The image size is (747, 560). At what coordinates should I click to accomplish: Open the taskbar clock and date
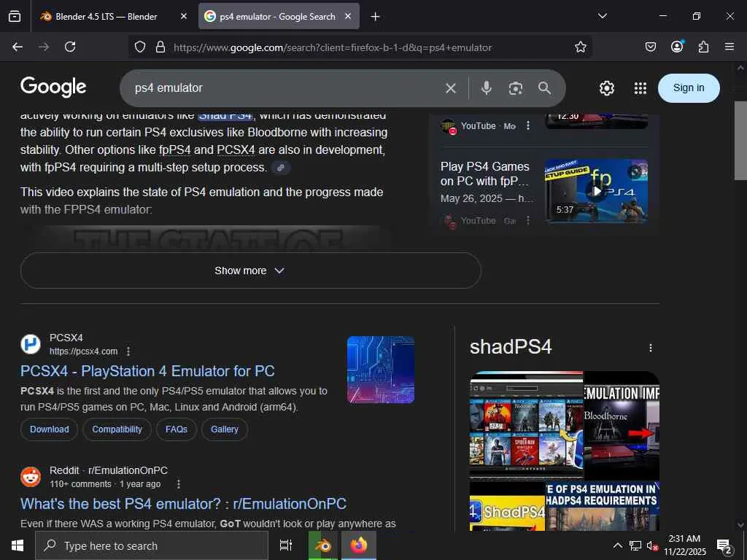tap(684, 545)
